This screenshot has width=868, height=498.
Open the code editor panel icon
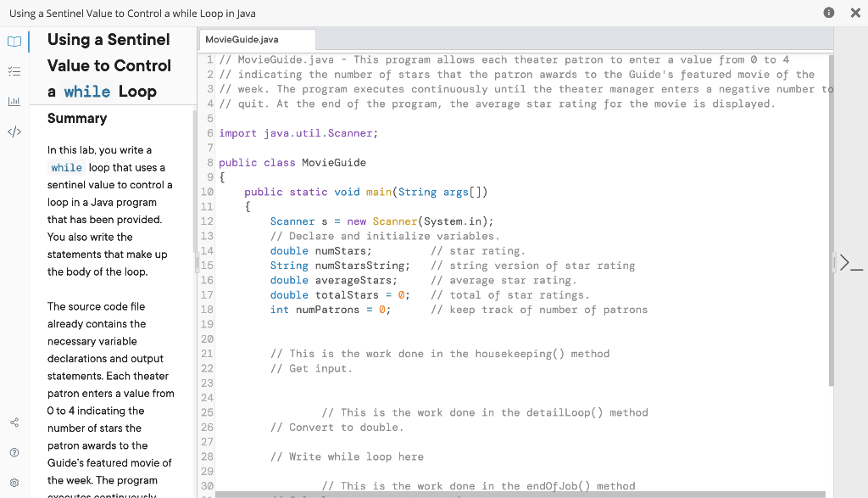tap(13, 132)
